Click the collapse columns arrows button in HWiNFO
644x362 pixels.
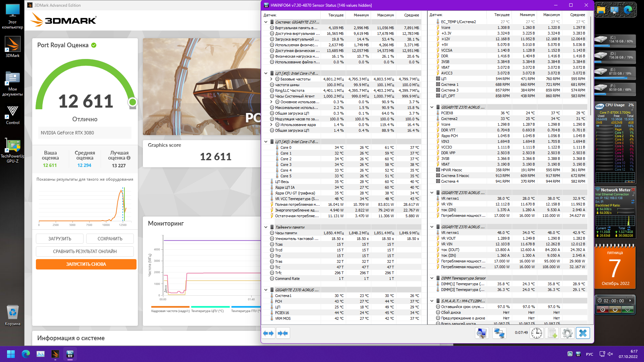click(x=283, y=333)
